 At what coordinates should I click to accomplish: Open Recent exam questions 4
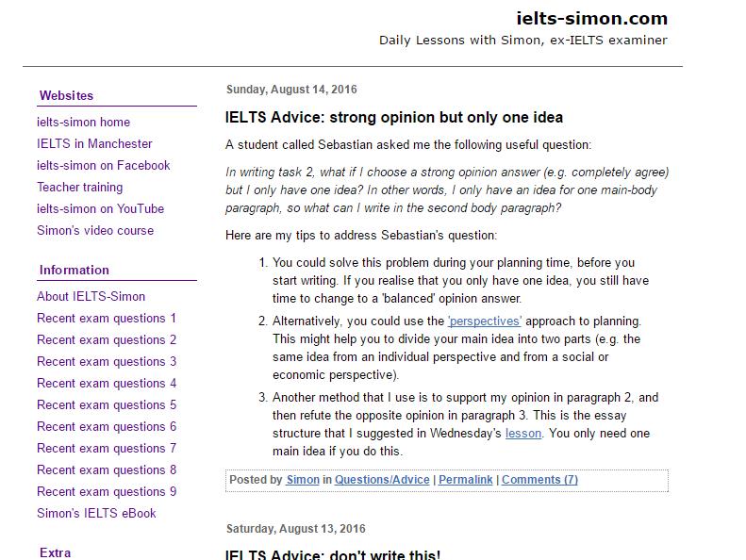107,383
